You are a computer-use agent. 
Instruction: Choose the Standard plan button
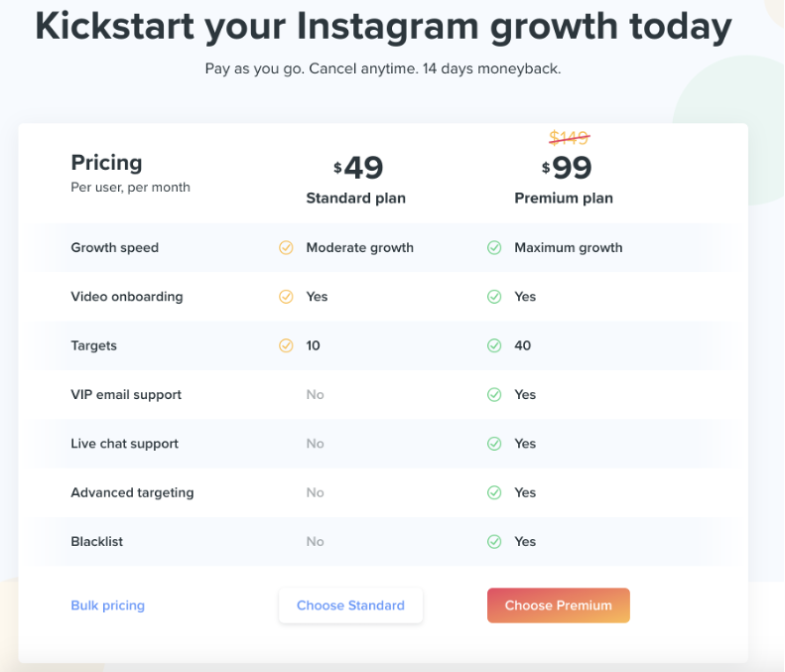350,605
